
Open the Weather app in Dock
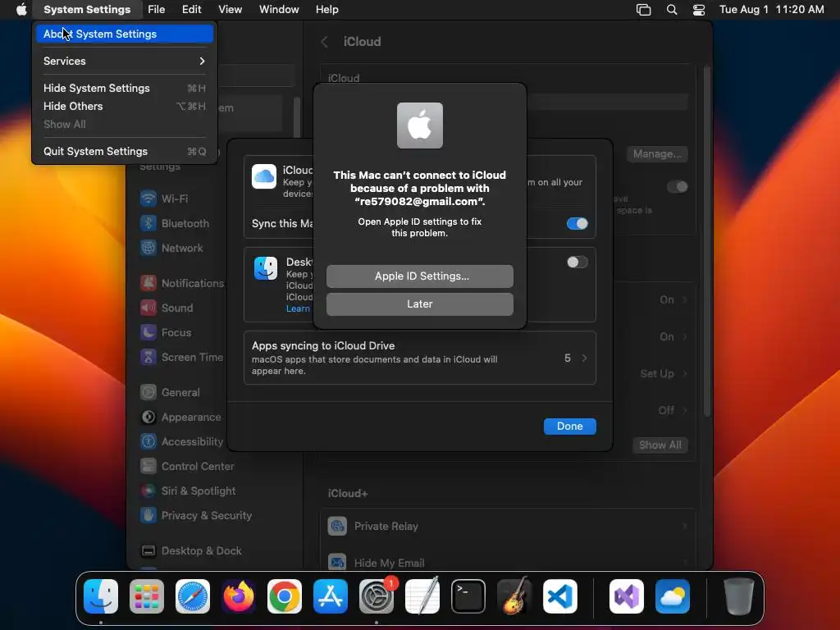[673, 596]
